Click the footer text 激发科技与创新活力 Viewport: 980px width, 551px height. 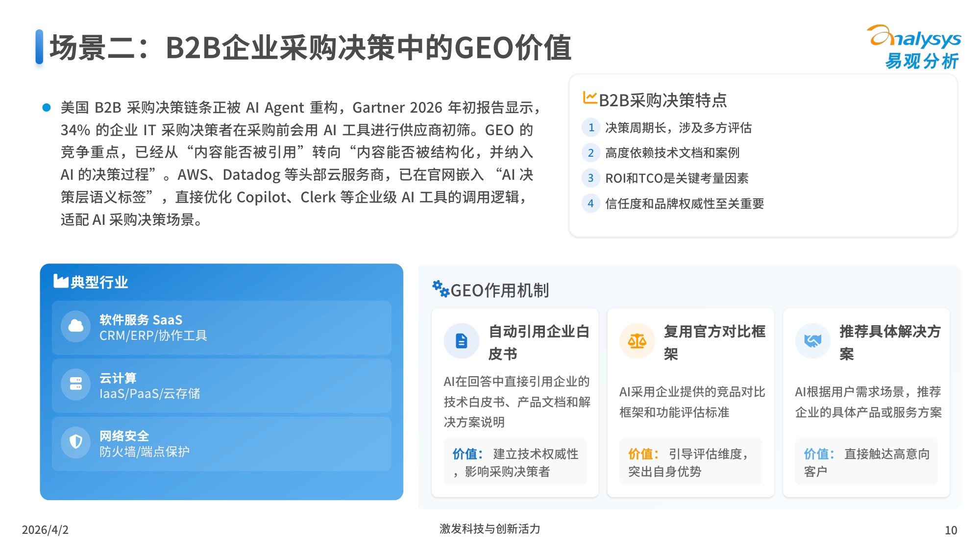490,529
